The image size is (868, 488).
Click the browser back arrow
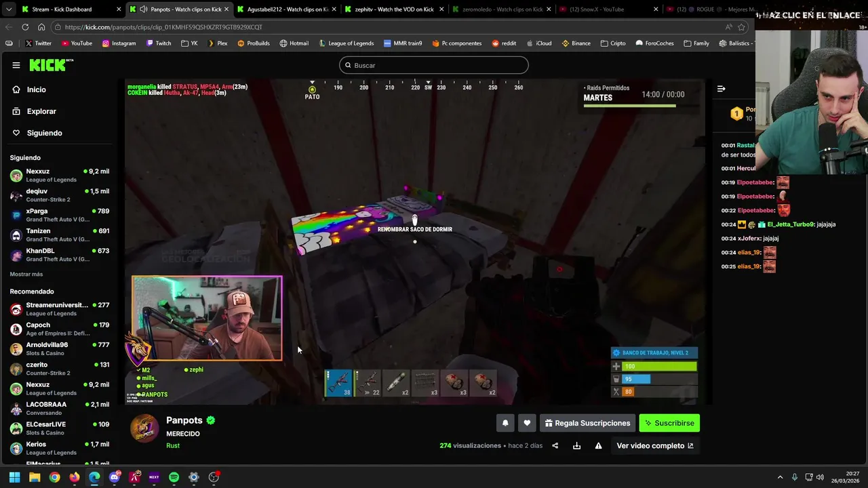9,27
